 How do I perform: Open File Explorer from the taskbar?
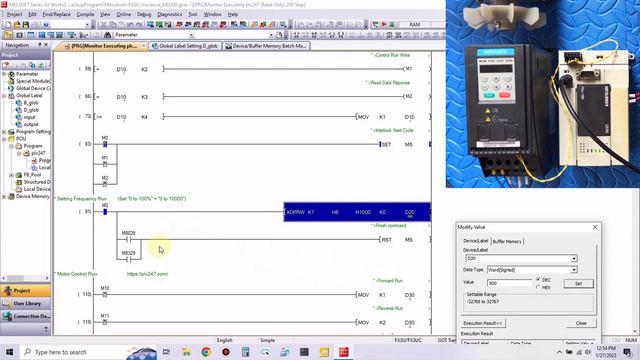(187, 352)
